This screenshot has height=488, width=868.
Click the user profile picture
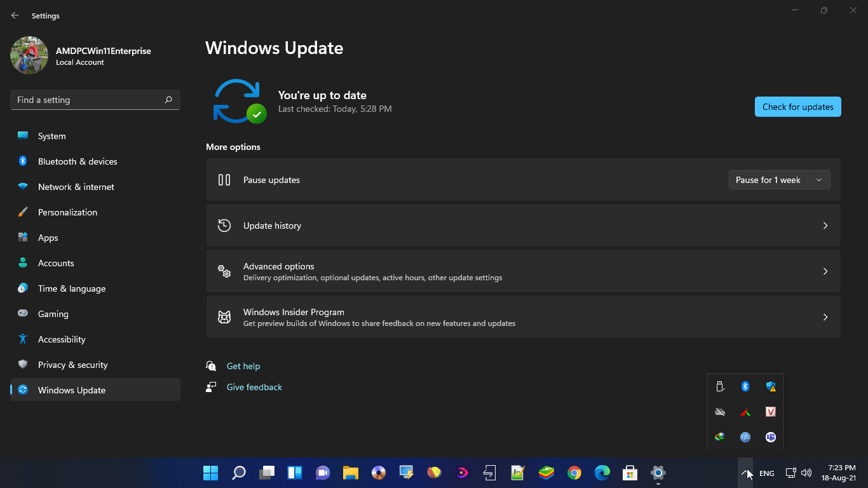[x=29, y=55]
